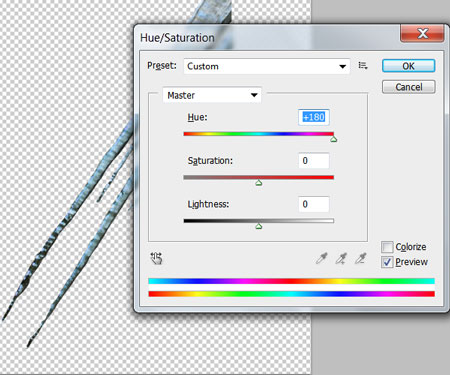
Task: Select the subtract from sample eyedropper
Action: click(x=360, y=258)
